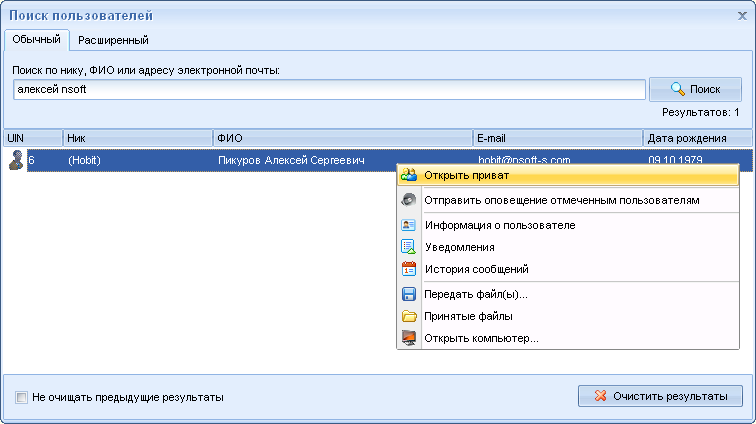Choose Принятые файлы from the context menu
This screenshot has height=424, width=756.
tap(468, 316)
